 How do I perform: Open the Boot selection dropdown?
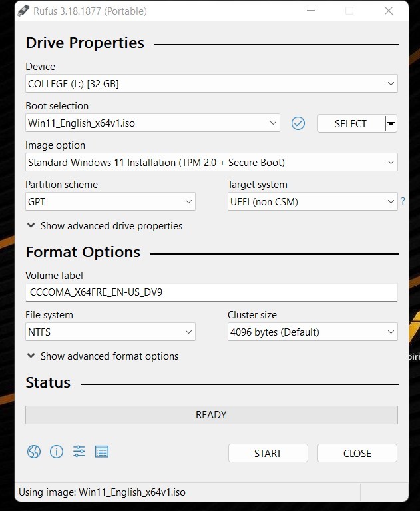tap(152, 123)
